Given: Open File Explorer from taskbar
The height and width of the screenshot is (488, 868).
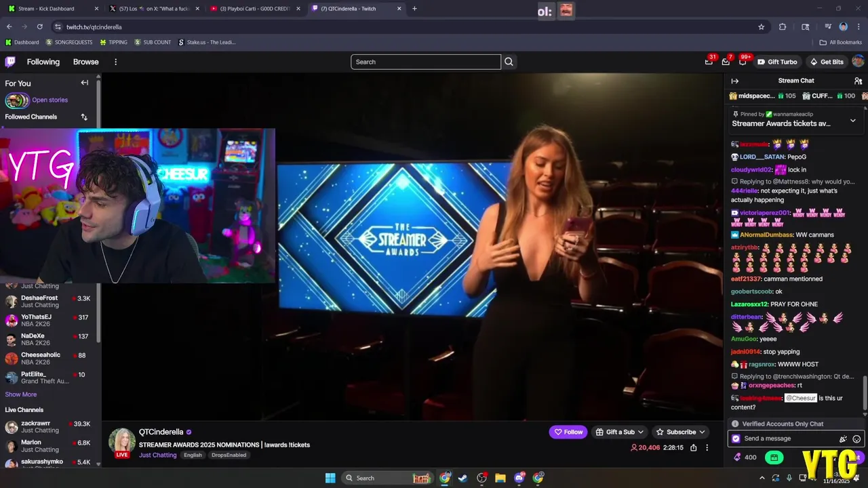Looking at the screenshot, I should point(500,478).
